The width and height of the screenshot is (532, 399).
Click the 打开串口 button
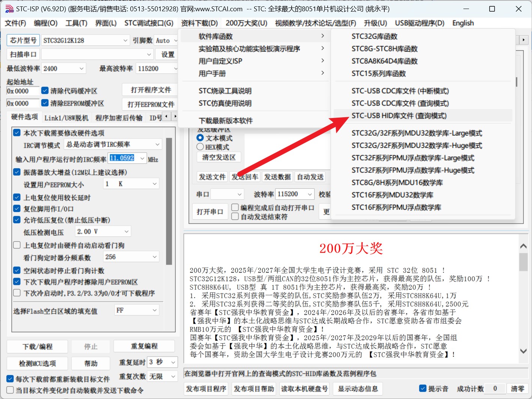coord(210,212)
